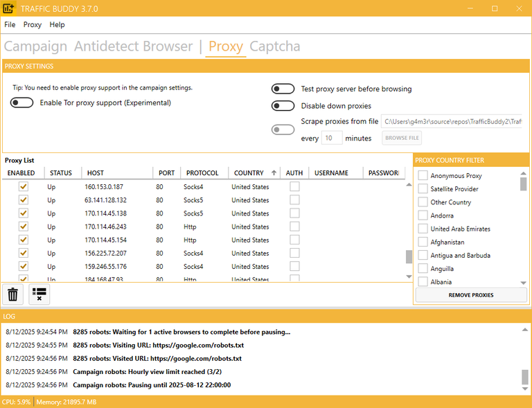
Task: Switch to the Campaign tab
Action: click(x=36, y=46)
